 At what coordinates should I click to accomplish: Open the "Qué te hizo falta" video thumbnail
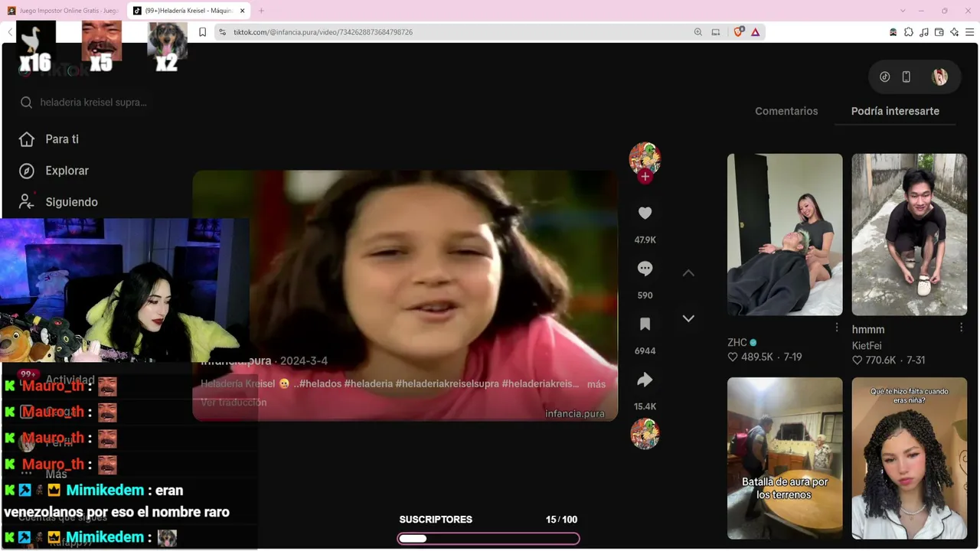pos(910,458)
